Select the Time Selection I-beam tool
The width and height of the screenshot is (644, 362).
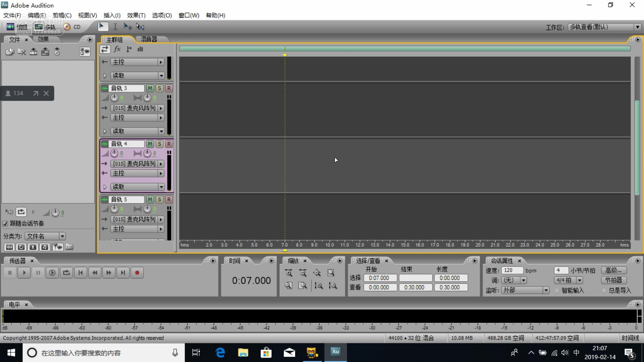point(115,26)
